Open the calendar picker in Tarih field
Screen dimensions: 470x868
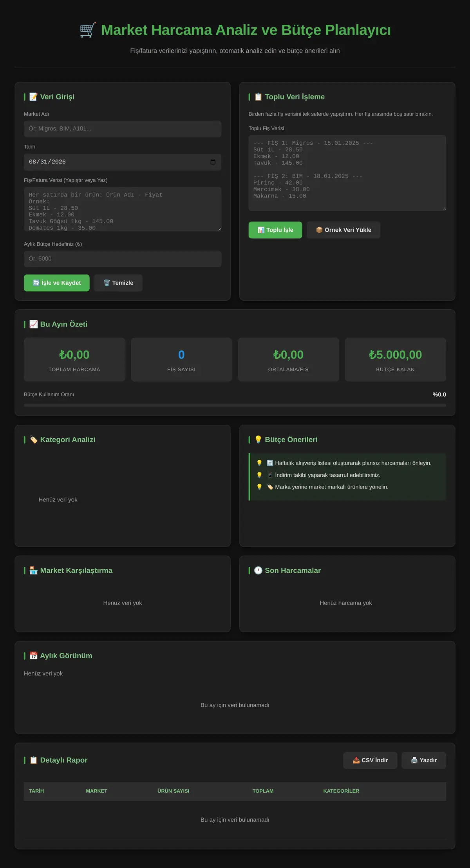pos(213,162)
